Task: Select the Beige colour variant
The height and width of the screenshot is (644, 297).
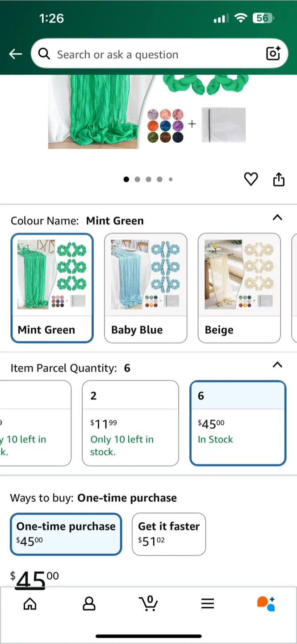Action: 239,288
